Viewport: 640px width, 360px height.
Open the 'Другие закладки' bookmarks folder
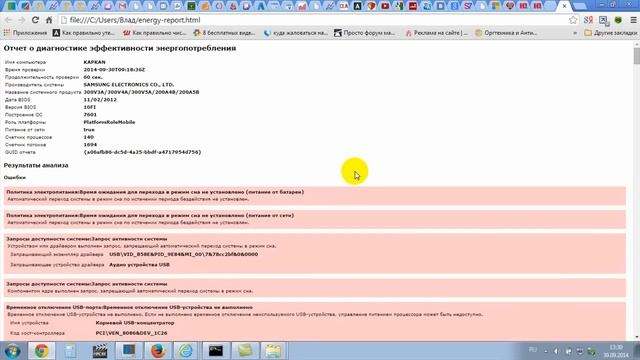click(x=611, y=33)
